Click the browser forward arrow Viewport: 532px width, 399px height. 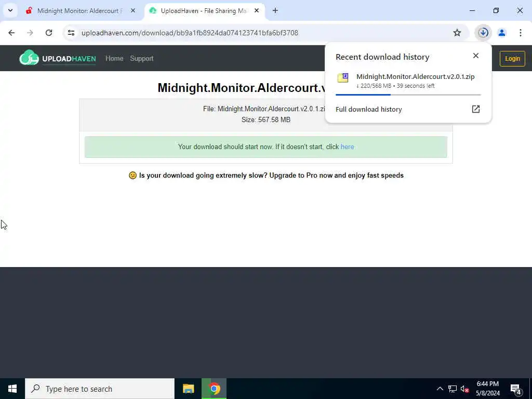tap(30, 33)
